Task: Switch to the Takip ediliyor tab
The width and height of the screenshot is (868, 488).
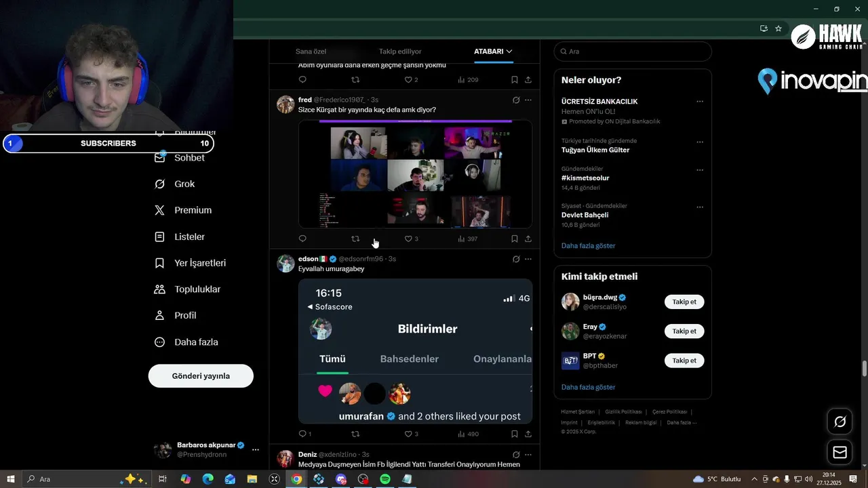Action: tap(400, 52)
